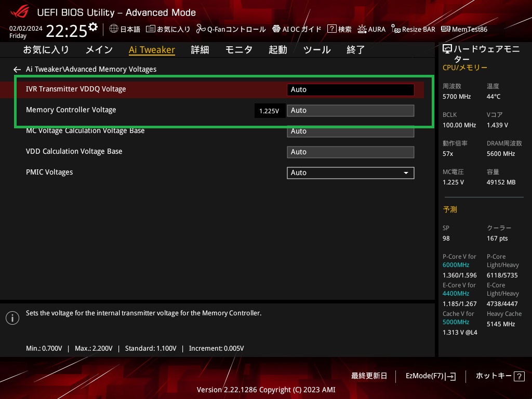Click the 検索 question mark icon
Viewport: 532px width, 399px height.
331,29
